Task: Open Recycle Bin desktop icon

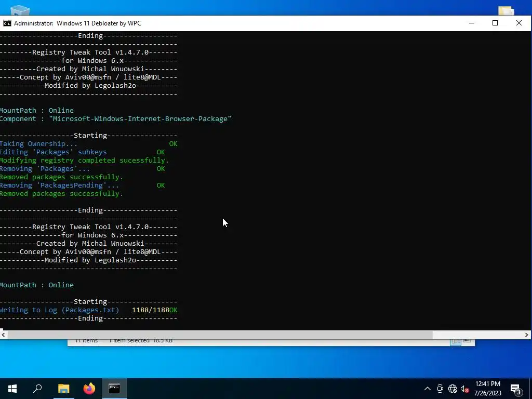Action: [20, 10]
